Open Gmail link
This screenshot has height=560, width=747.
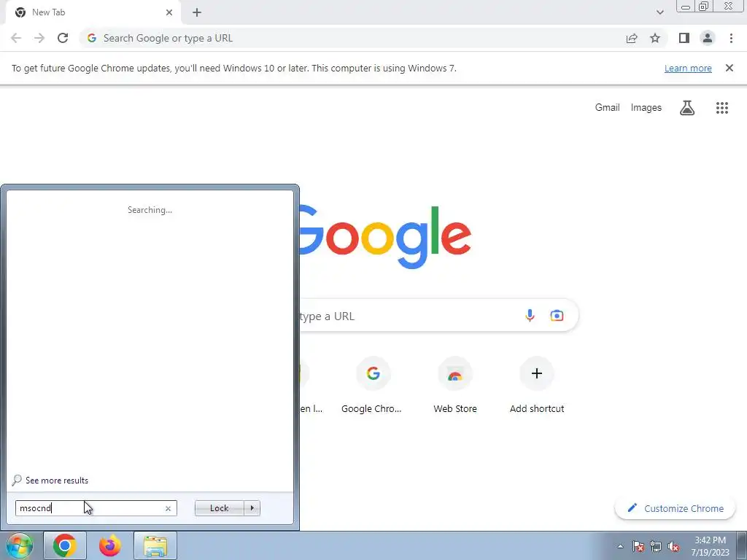coord(608,108)
